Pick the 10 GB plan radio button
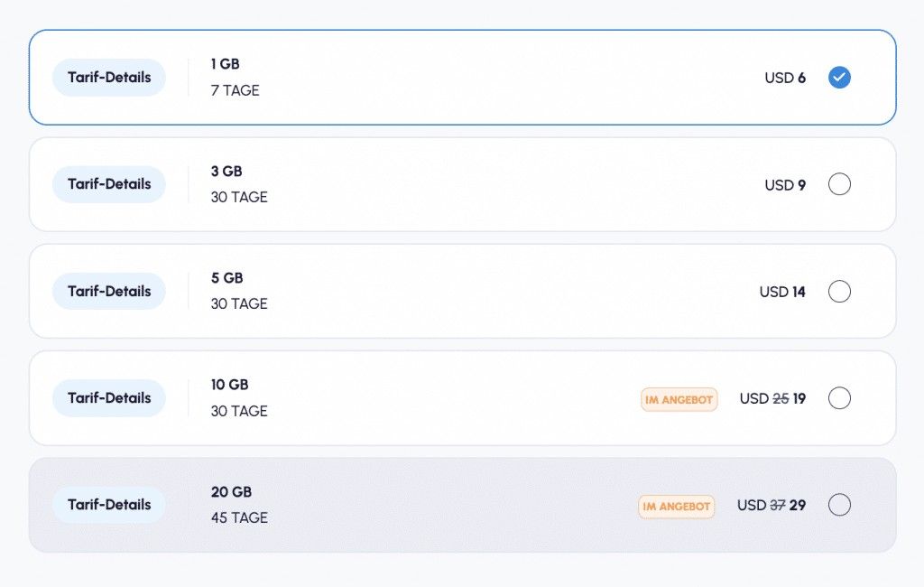 839,398
